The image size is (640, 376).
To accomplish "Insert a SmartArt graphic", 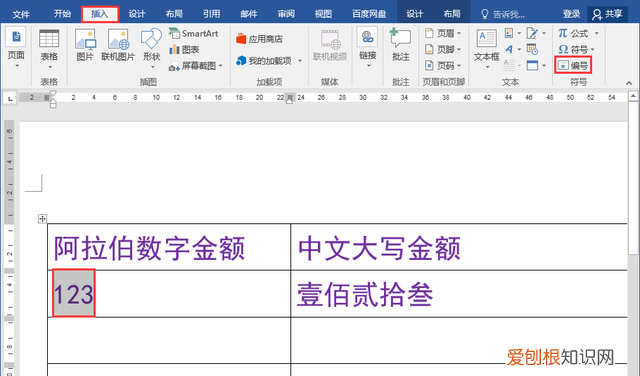I will (x=194, y=33).
